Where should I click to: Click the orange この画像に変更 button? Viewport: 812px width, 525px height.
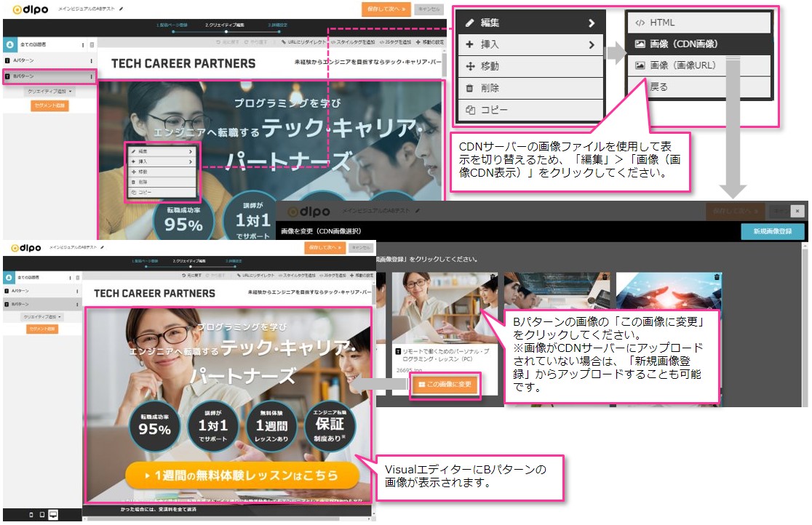click(x=445, y=384)
